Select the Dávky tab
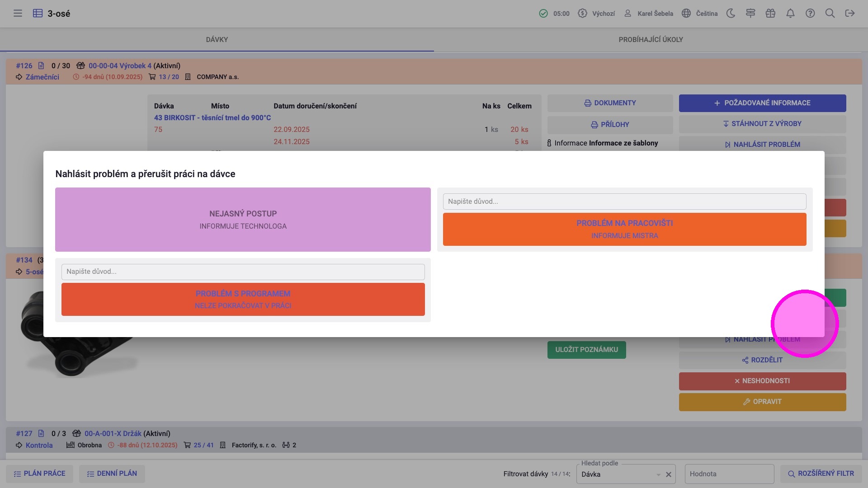The image size is (868, 488). point(217,40)
